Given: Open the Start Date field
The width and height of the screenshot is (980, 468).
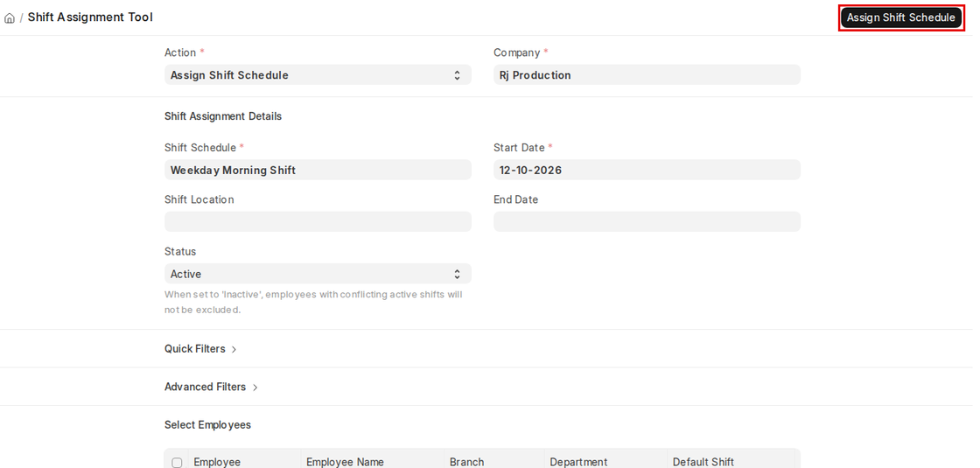Looking at the screenshot, I should click(x=647, y=170).
